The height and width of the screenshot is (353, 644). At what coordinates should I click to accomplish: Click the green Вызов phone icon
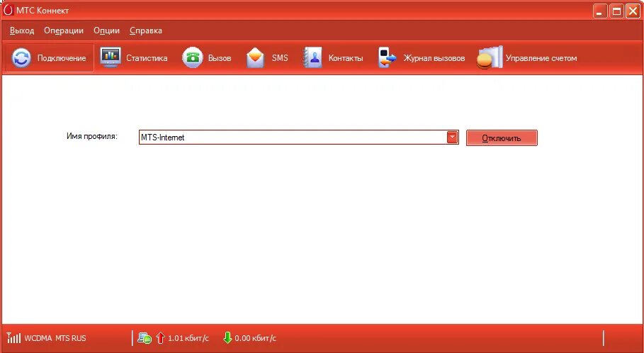[x=192, y=57]
